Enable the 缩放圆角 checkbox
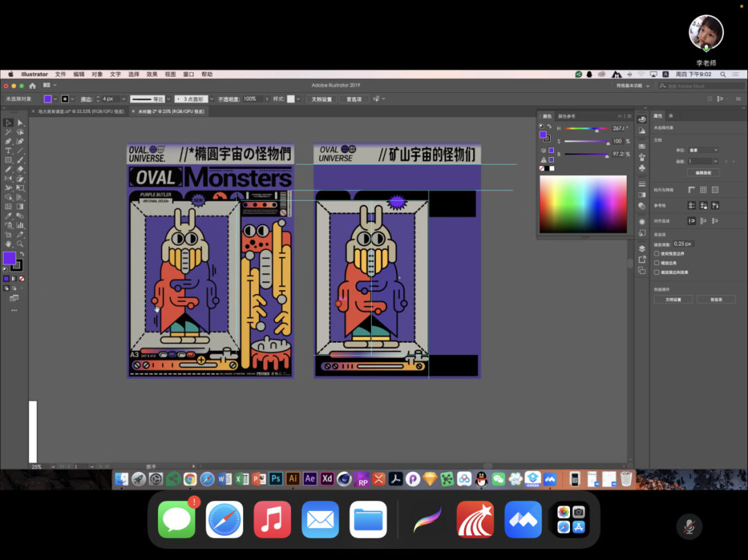 point(657,263)
